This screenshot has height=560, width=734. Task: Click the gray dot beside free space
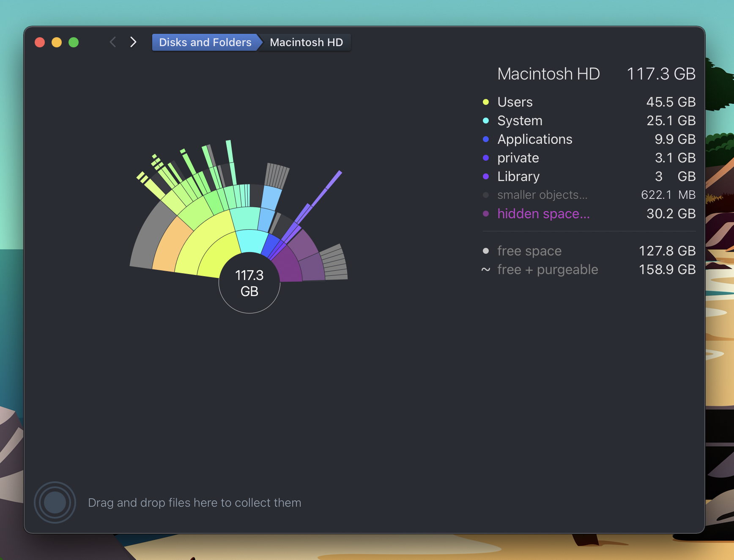[485, 250]
